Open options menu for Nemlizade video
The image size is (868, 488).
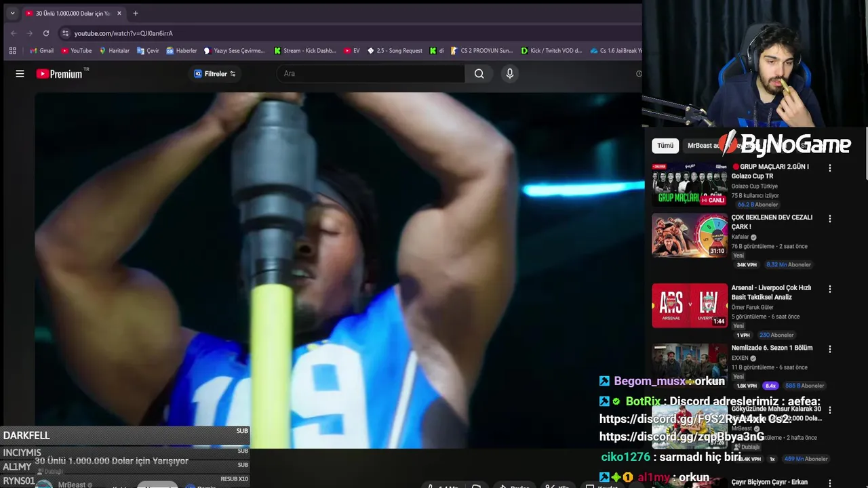coord(829,348)
